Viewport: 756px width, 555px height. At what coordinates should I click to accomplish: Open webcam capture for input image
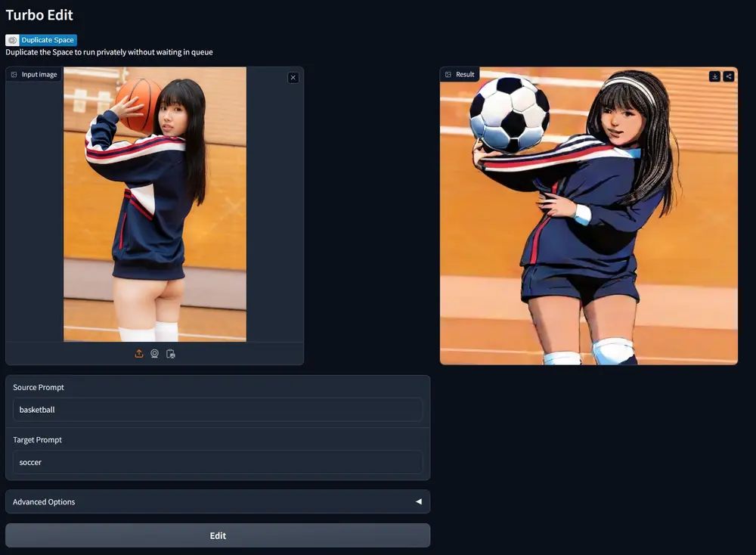point(154,354)
